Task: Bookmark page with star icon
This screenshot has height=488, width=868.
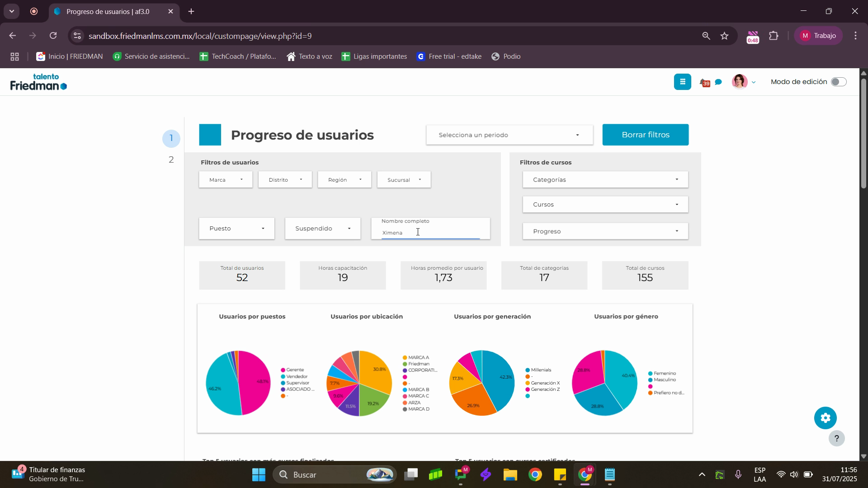Action: point(724,36)
